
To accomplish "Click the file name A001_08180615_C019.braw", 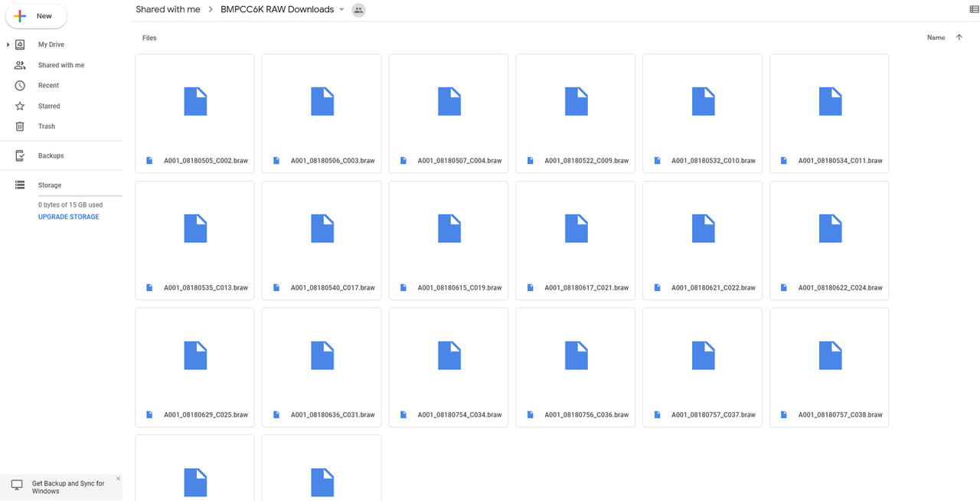I will (x=460, y=288).
